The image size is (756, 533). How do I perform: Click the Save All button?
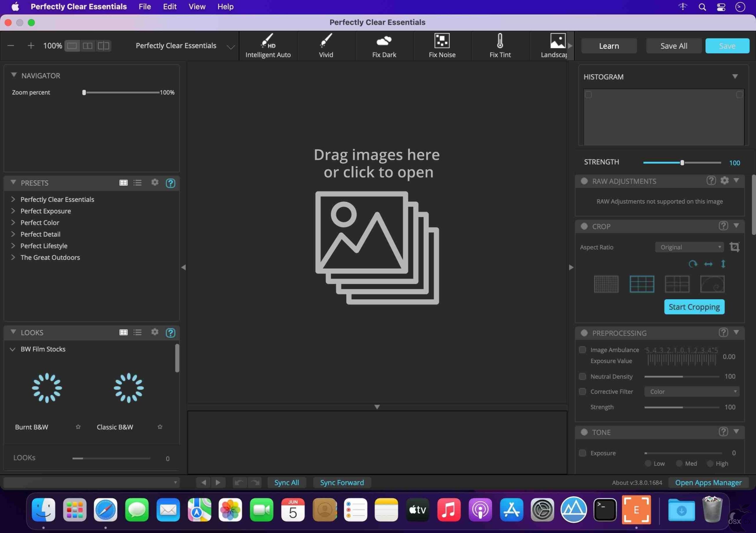[674, 46]
